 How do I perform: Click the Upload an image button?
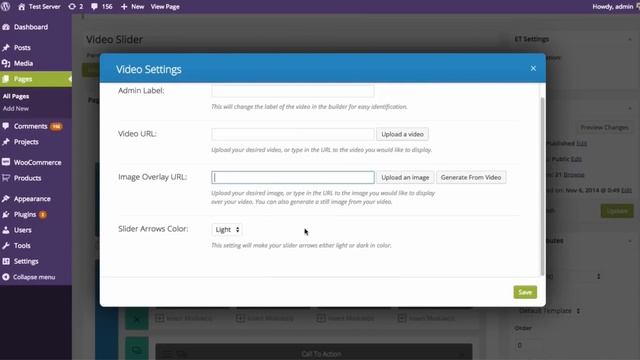(405, 177)
